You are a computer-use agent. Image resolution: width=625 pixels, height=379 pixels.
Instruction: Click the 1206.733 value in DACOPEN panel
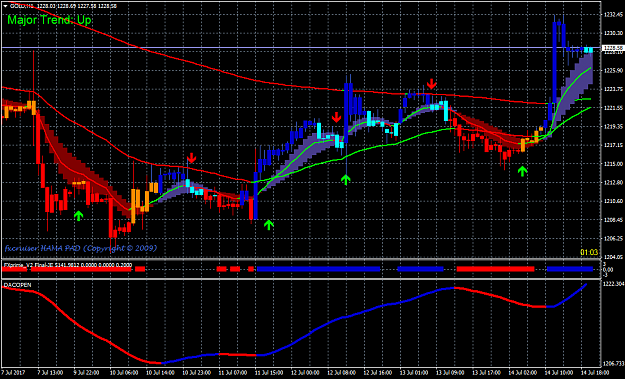point(614,364)
